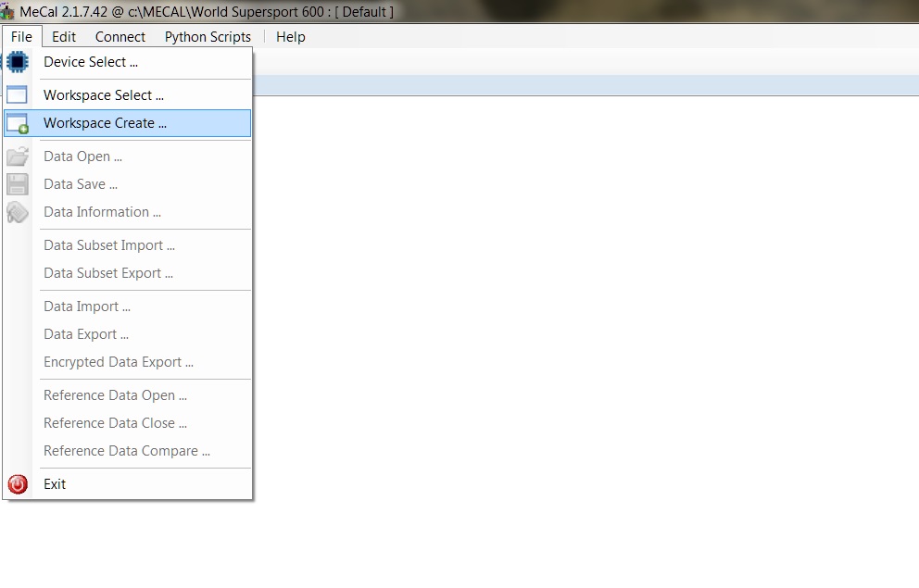Screen dimensions: 919x588
Task: Open the Edit menu
Action: click(64, 37)
